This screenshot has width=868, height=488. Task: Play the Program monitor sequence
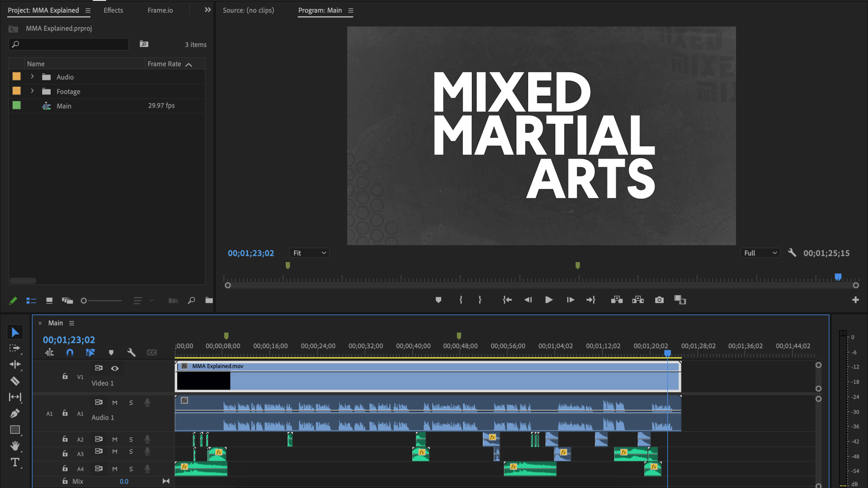tap(549, 300)
